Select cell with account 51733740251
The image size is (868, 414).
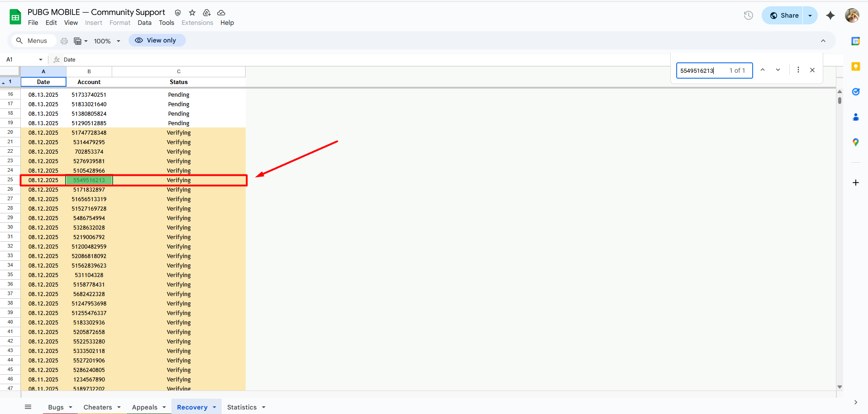point(89,95)
